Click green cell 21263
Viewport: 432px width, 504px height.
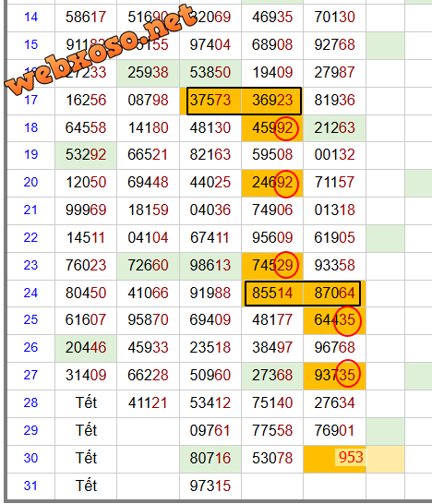click(334, 127)
